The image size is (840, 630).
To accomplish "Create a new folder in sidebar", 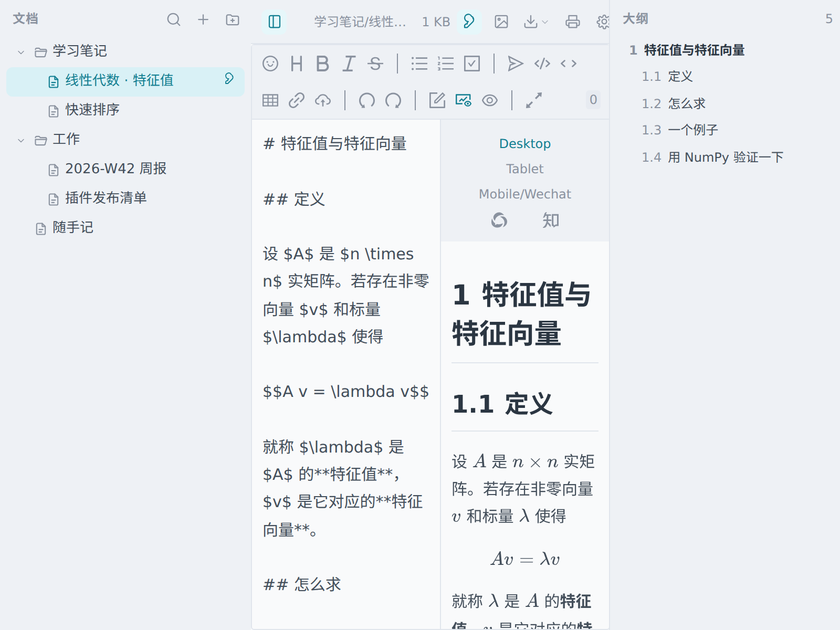I will click(233, 20).
